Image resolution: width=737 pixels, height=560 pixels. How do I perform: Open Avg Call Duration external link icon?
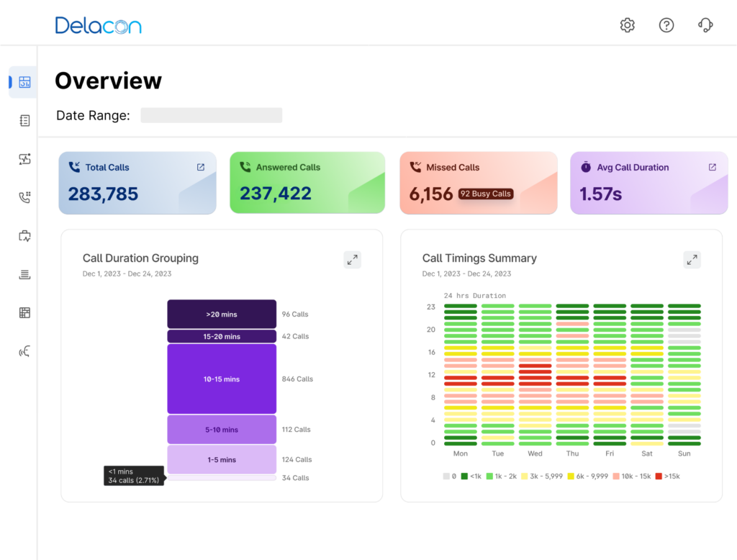[713, 167]
